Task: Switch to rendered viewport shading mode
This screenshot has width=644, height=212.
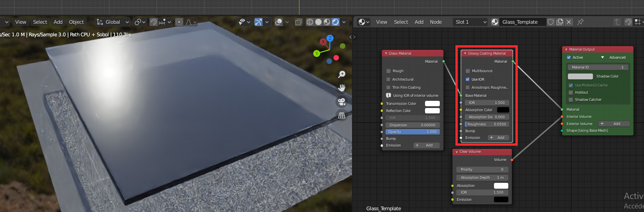Action: (x=336, y=22)
